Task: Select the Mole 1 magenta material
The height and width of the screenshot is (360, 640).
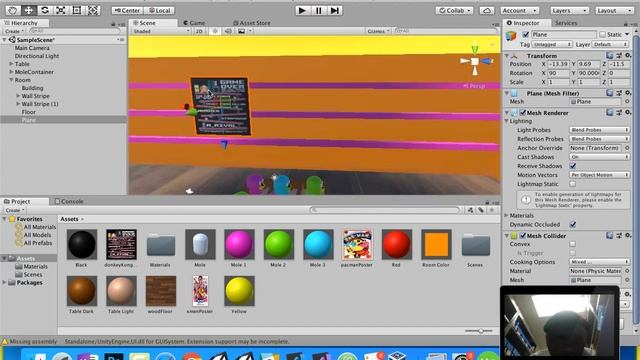Action: click(x=239, y=244)
